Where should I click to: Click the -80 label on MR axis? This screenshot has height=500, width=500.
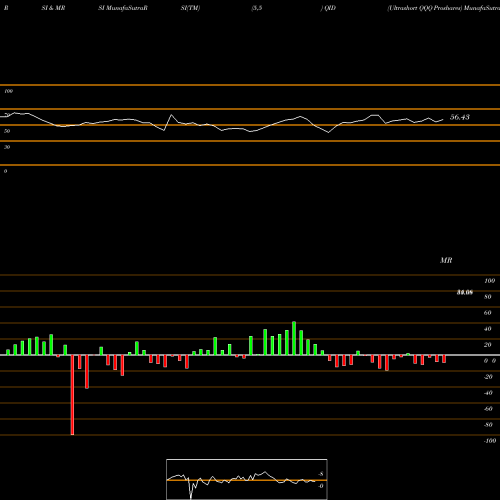point(488,425)
